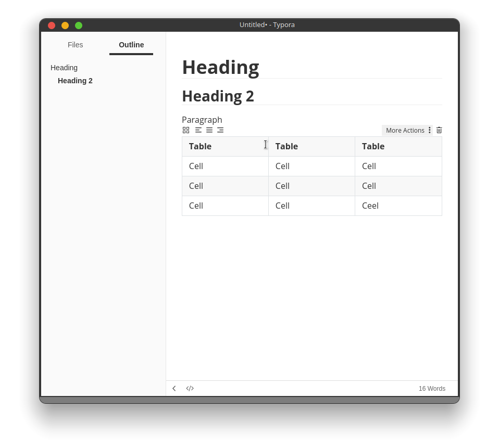Image resolution: width=499 pixels, height=448 pixels.
Task: Select the middle Table header cell
Action: 312,147
